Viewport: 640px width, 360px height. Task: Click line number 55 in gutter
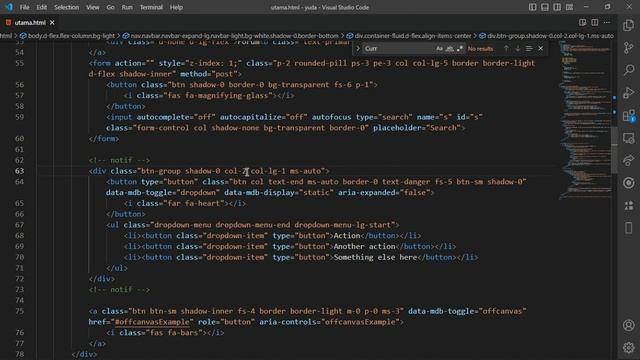tap(19, 63)
